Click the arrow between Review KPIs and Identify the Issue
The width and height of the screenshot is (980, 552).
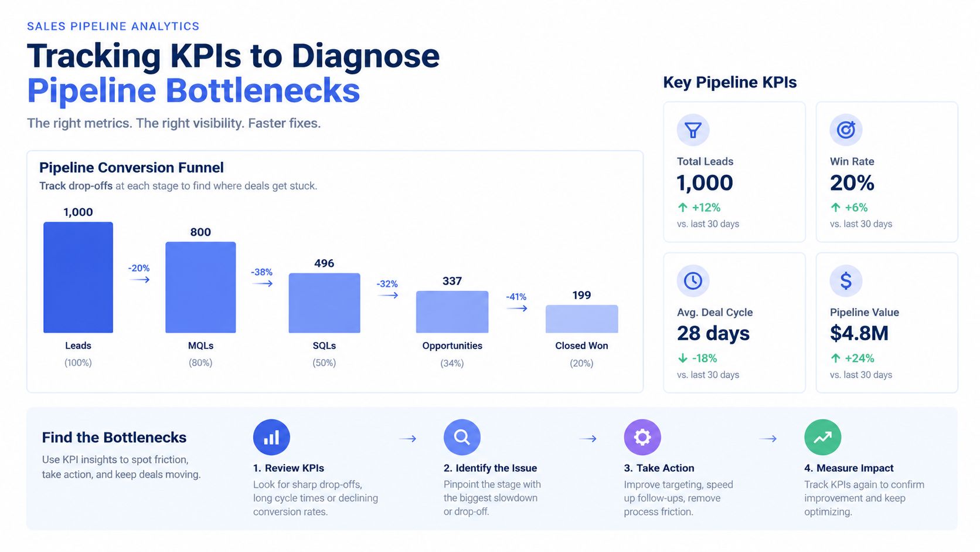click(x=408, y=439)
